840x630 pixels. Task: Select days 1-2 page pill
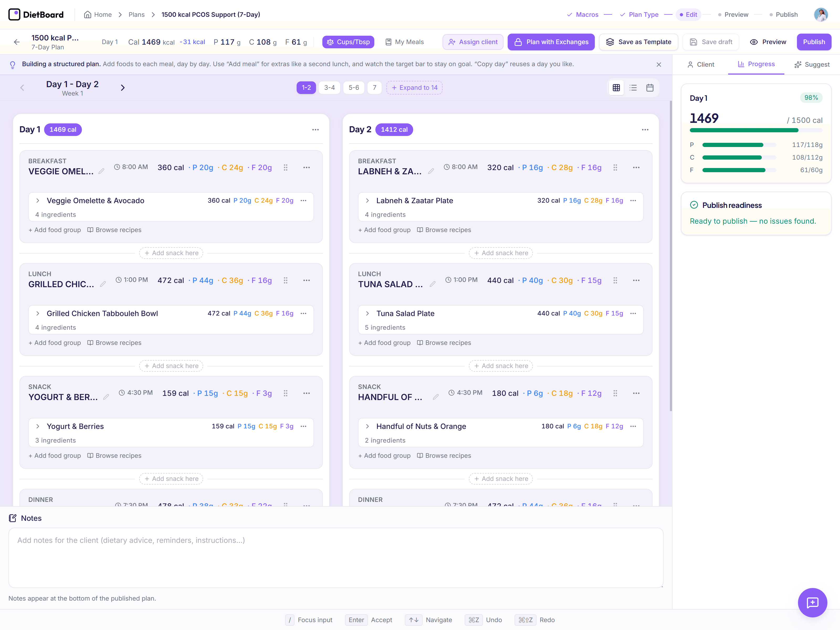(x=306, y=88)
